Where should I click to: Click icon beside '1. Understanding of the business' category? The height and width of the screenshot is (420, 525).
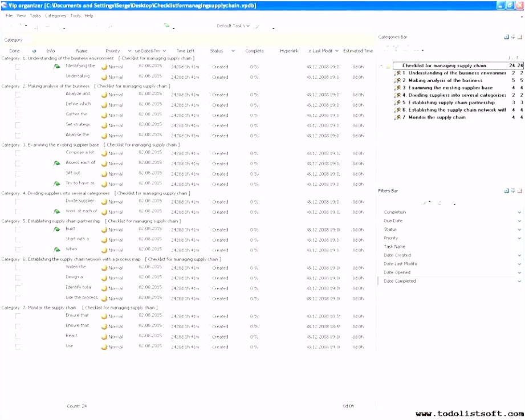[397, 74]
